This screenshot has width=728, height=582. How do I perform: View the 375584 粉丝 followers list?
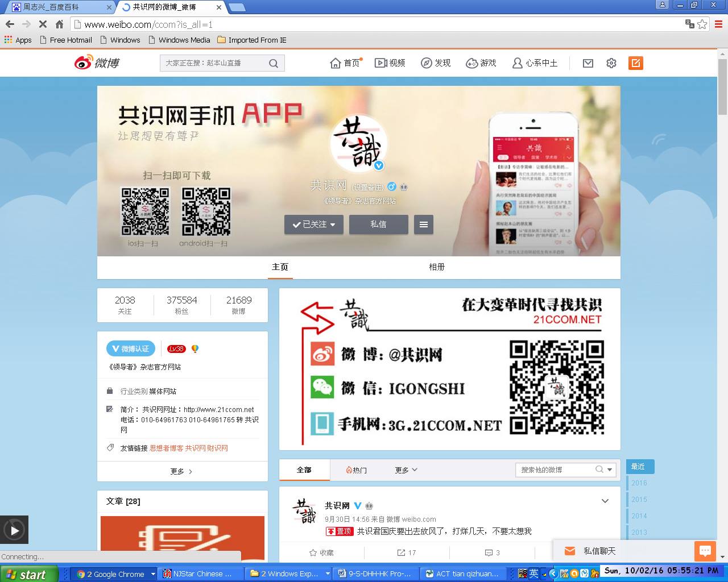click(182, 305)
